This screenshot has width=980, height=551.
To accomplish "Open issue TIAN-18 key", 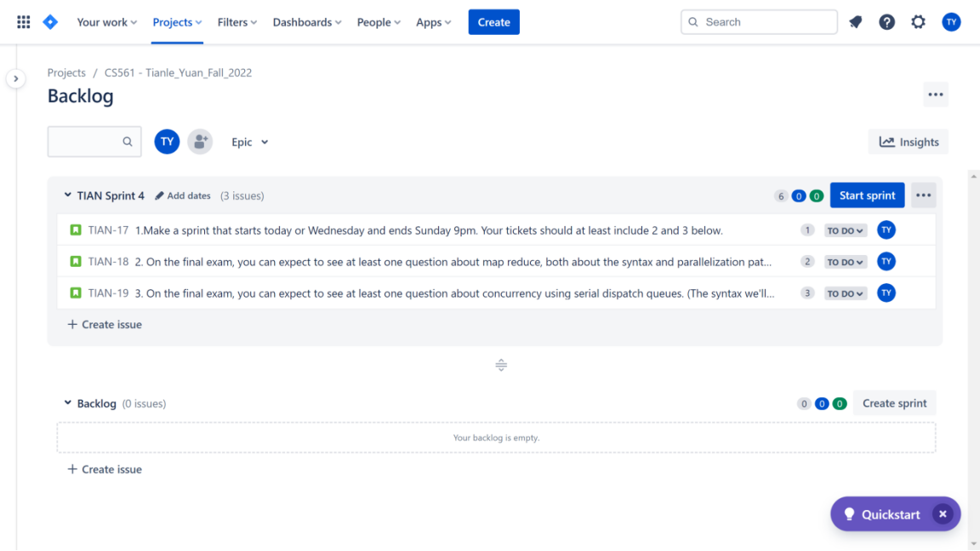I will [x=108, y=262].
